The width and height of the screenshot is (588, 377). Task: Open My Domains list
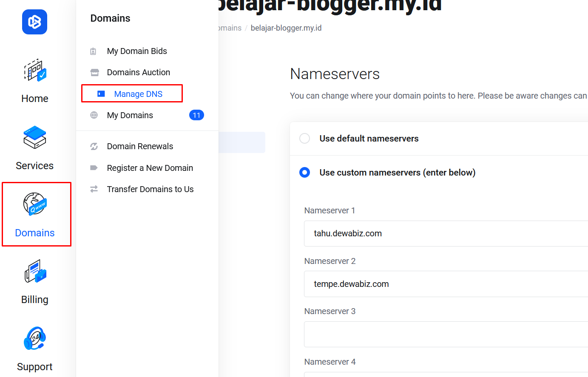tap(130, 115)
